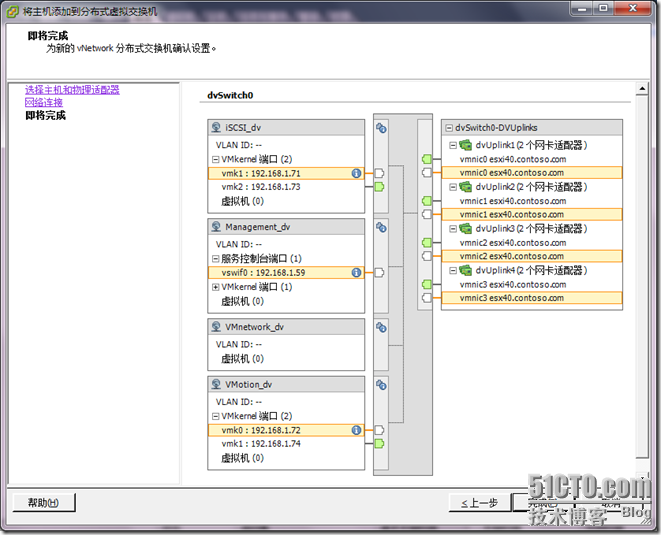Viewport: 661px width, 535px height.
Task: Click the info icon on vswif0 192.168.1.59
Action: click(356, 273)
